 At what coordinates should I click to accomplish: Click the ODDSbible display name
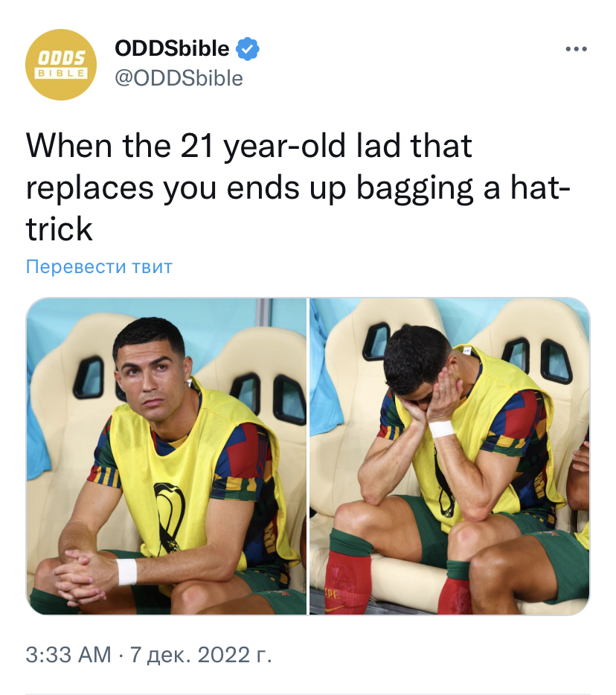[172, 48]
